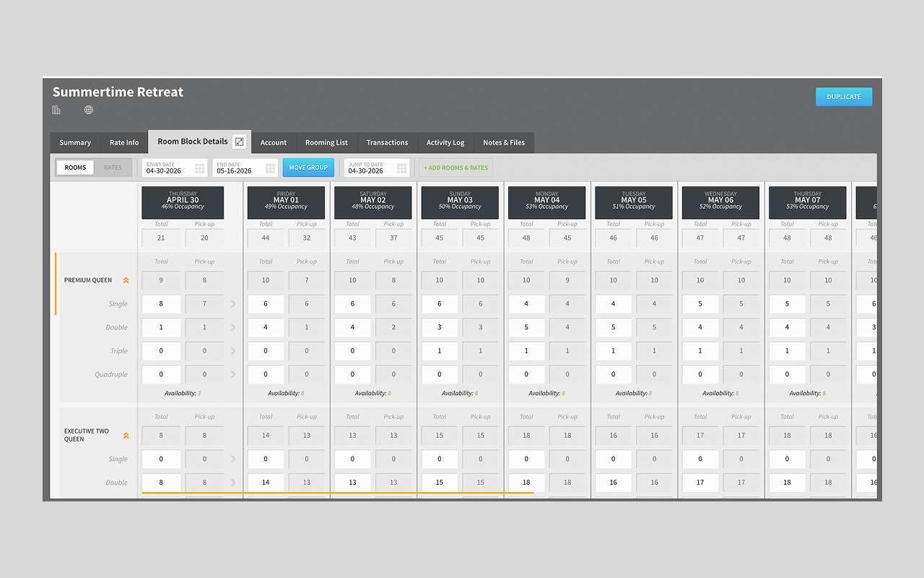The height and width of the screenshot is (578, 924).
Task: Open the End Date calendar grid icon
Action: (x=271, y=168)
